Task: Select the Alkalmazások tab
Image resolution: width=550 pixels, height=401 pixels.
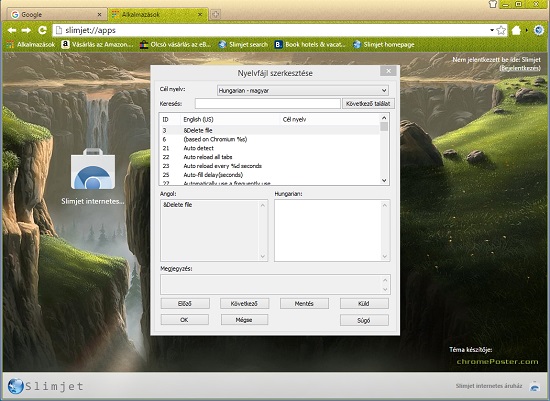Action: pos(157,14)
